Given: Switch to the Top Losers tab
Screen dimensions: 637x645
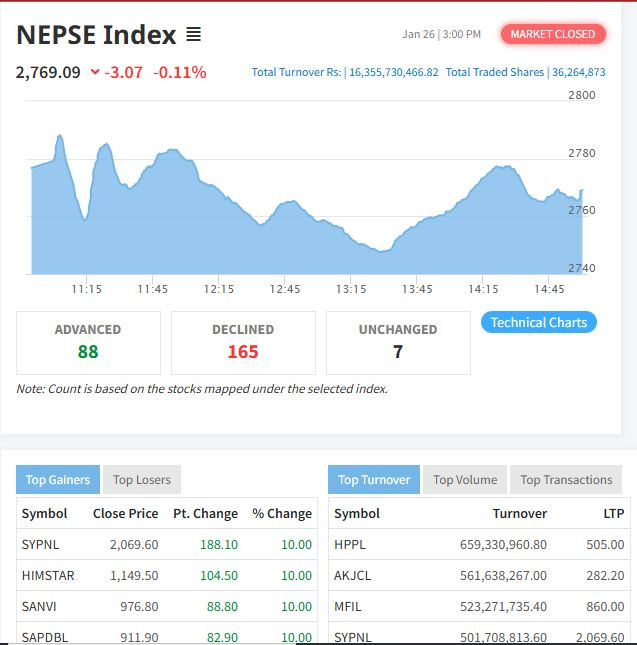Looking at the screenshot, I should pos(141,480).
